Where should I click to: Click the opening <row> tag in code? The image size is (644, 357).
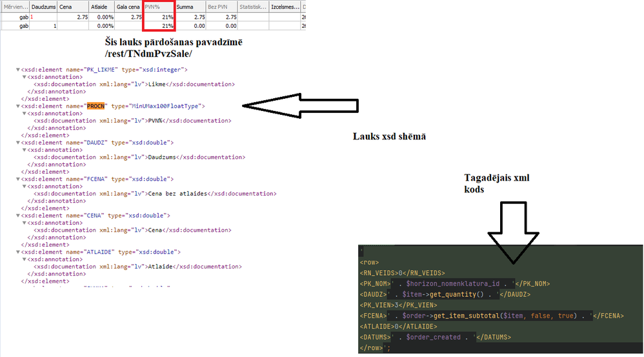[369, 263]
